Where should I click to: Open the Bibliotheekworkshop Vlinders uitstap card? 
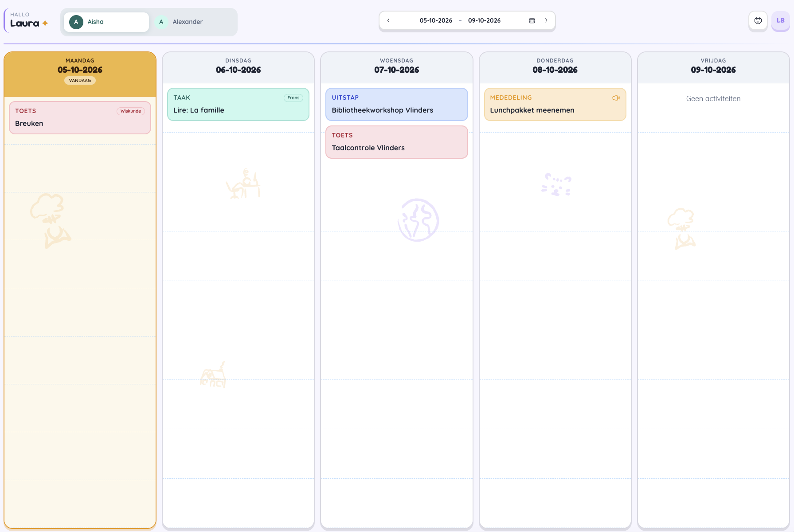[397, 104]
